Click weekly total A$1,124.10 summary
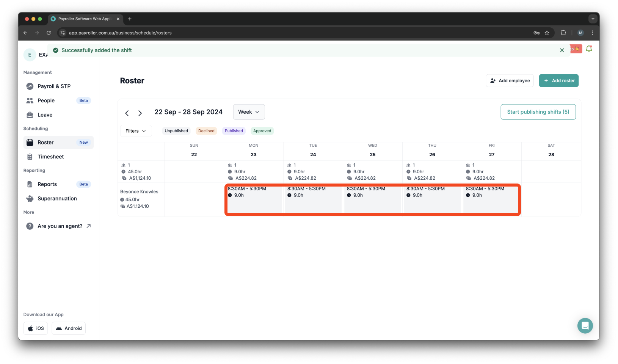Viewport: 618px width, 364px height. (x=140, y=178)
